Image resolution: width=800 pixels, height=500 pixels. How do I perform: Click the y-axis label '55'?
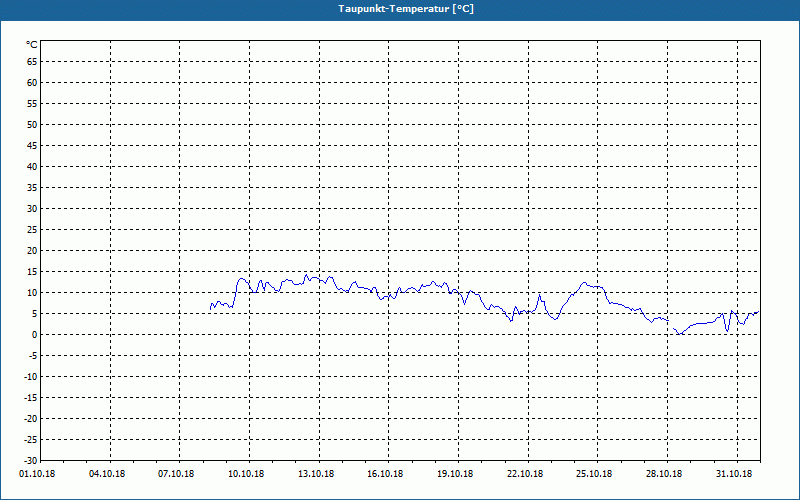tap(32, 104)
